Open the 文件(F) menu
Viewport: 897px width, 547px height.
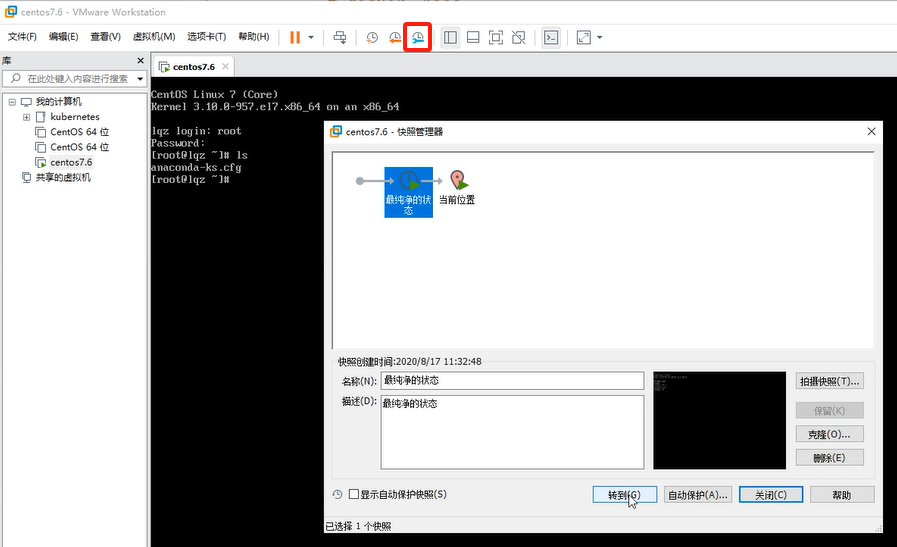click(22, 37)
